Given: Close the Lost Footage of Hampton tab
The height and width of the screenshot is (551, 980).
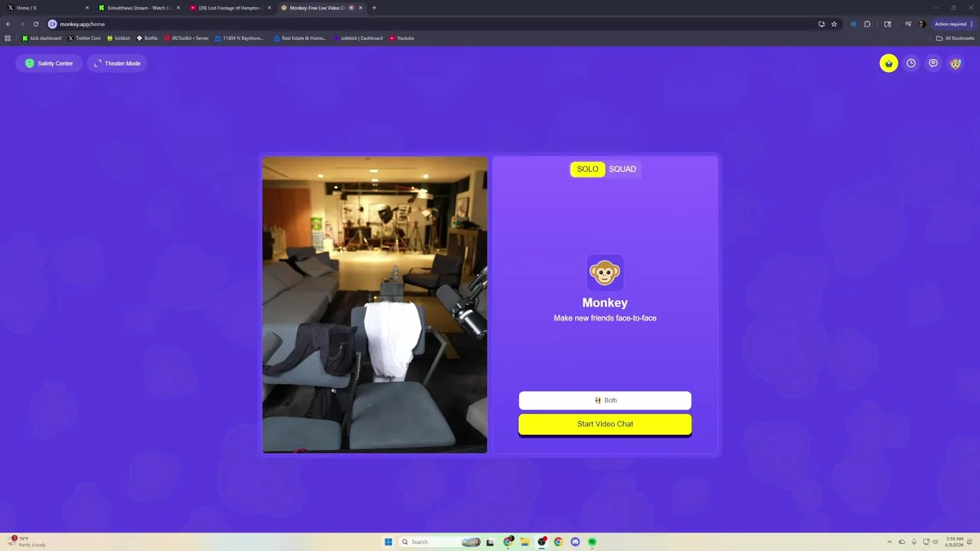Looking at the screenshot, I should click(x=269, y=8).
